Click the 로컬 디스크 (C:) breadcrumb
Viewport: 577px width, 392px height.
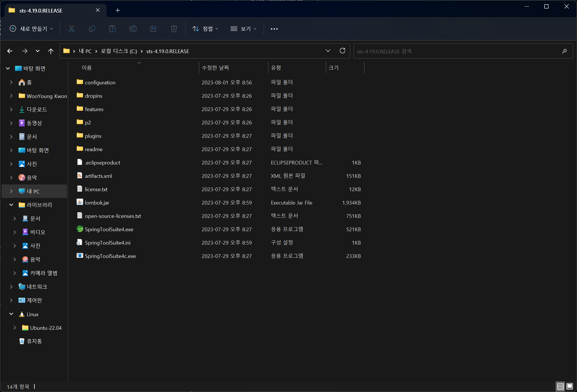point(119,51)
